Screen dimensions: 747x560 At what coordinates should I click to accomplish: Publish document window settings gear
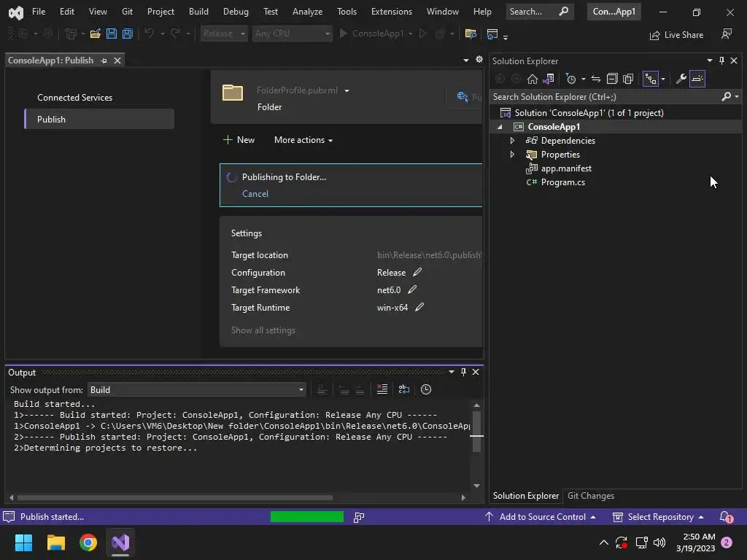(x=479, y=60)
